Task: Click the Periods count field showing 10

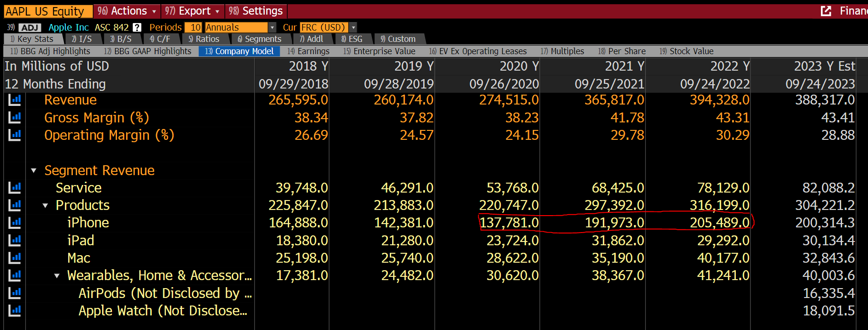Action: (194, 27)
